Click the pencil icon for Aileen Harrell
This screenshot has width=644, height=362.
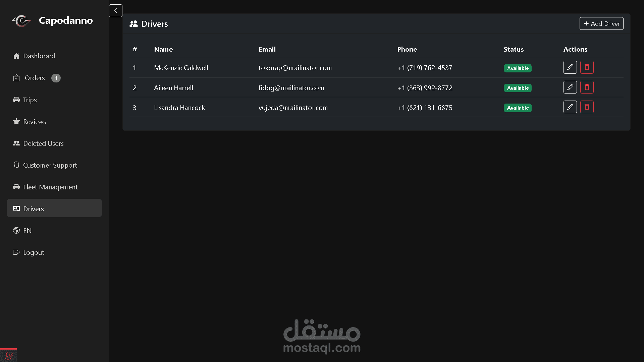click(570, 87)
